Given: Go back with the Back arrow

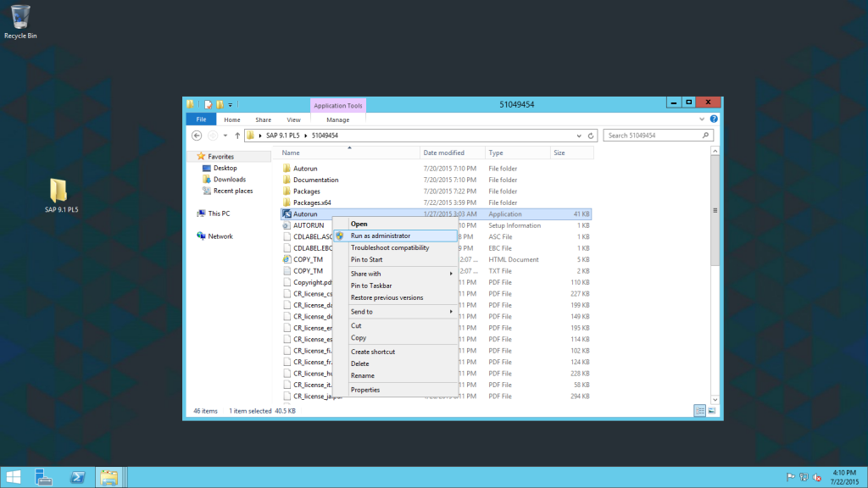Looking at the screenshot, I should click(197, 136).
